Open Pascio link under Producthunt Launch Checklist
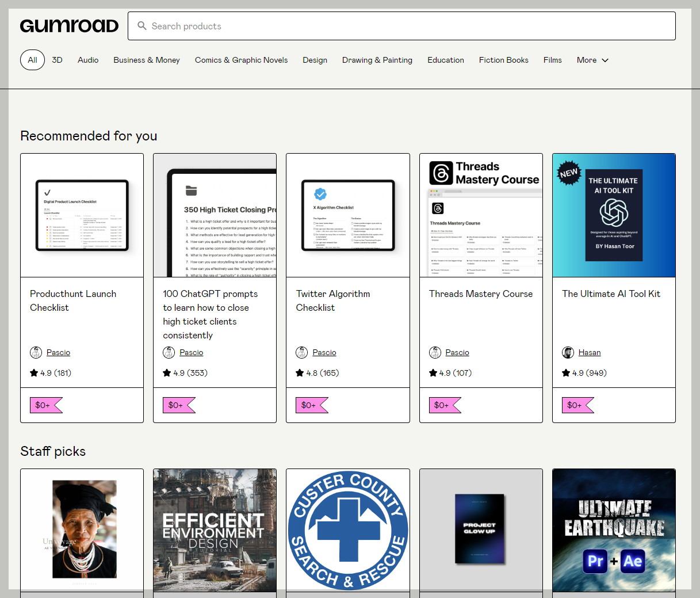 point(58,352)
